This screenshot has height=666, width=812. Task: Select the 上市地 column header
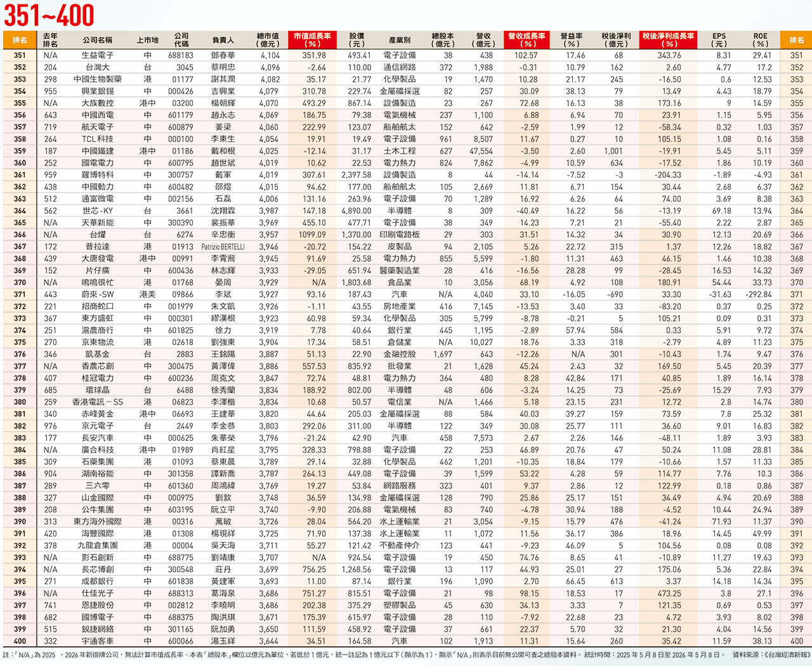[148, 40]
